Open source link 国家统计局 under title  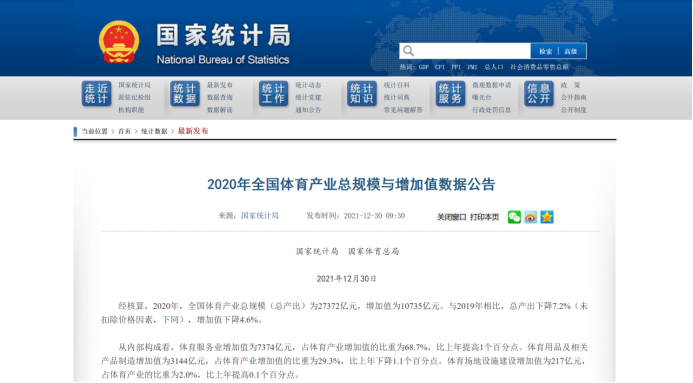coord(260,216)
